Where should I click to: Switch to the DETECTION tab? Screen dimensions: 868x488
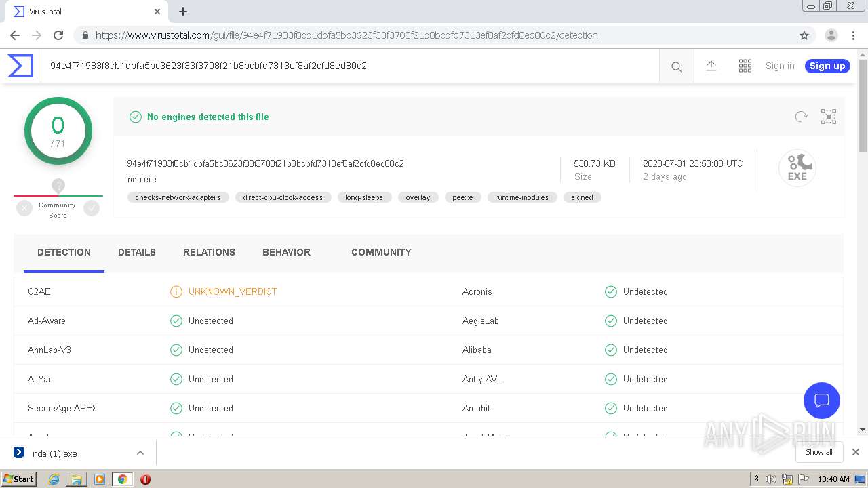[x=64, y=252]
